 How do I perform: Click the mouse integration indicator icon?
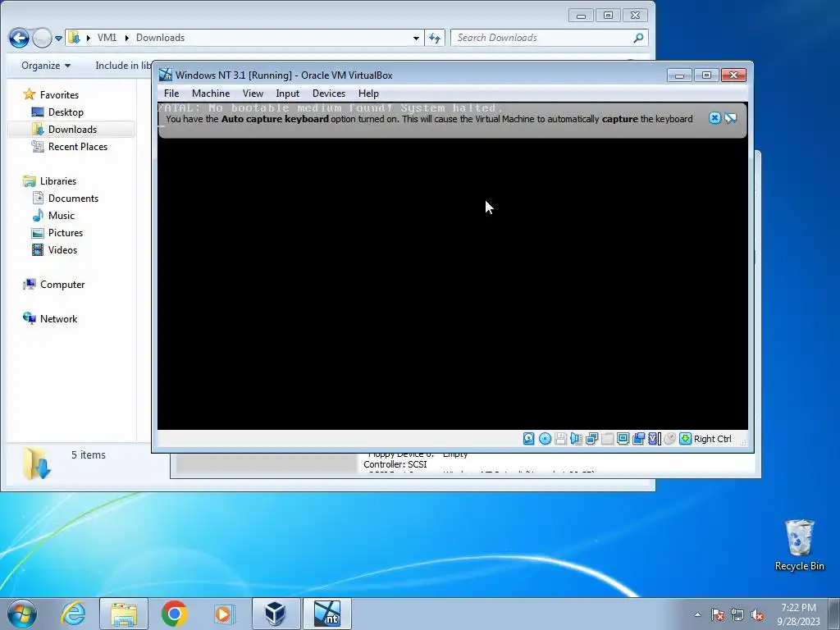click(669, 439)
